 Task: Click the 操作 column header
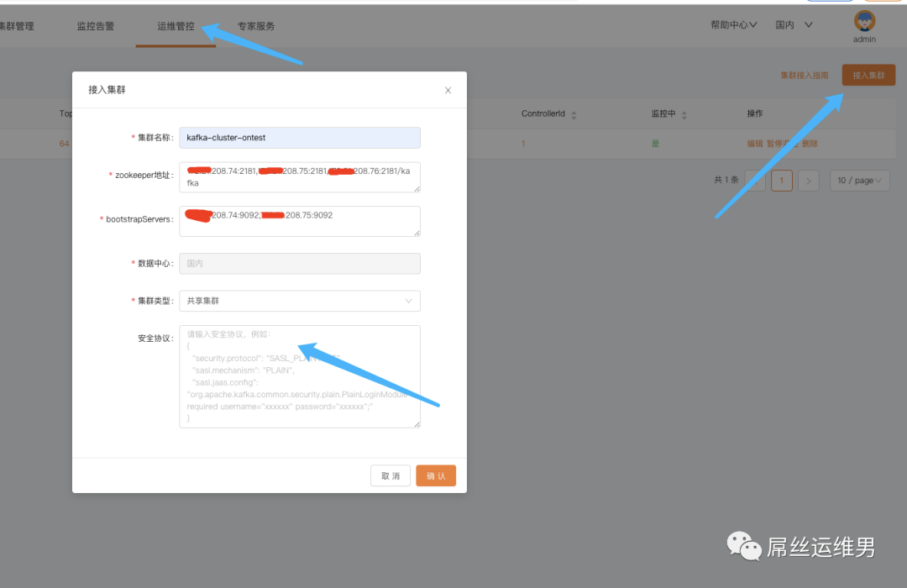(754, 113)
